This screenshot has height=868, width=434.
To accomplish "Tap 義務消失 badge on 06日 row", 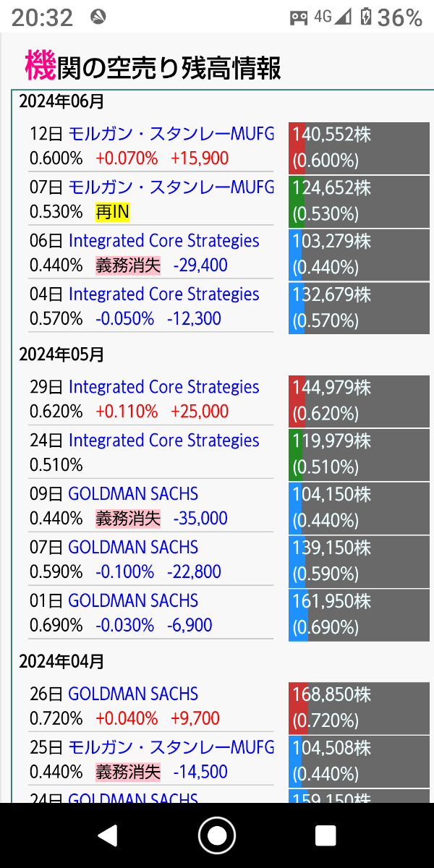I will pos(128,265).
